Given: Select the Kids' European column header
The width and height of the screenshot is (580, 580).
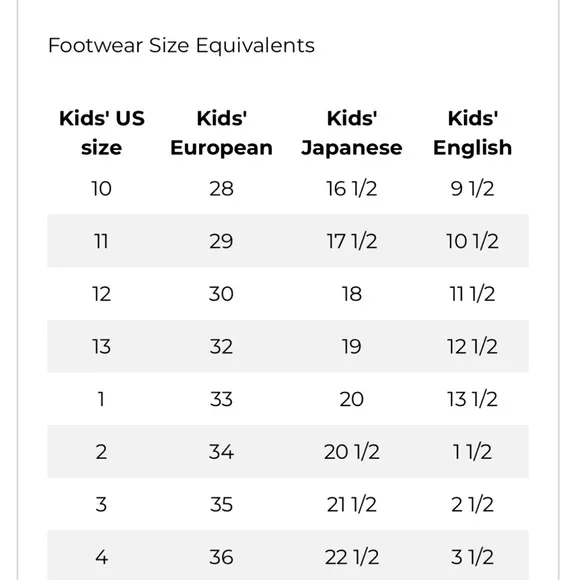Looking at the screenshot, I should 222,133.
